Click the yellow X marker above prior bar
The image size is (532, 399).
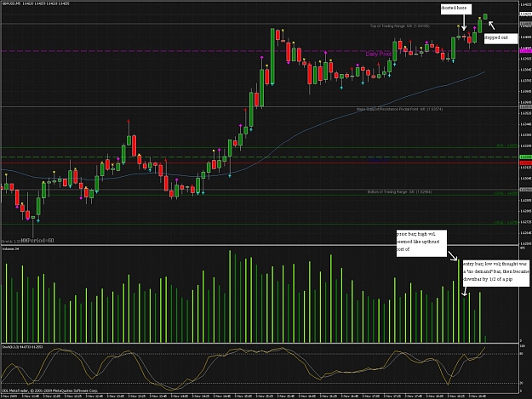(x=459, y=26)
